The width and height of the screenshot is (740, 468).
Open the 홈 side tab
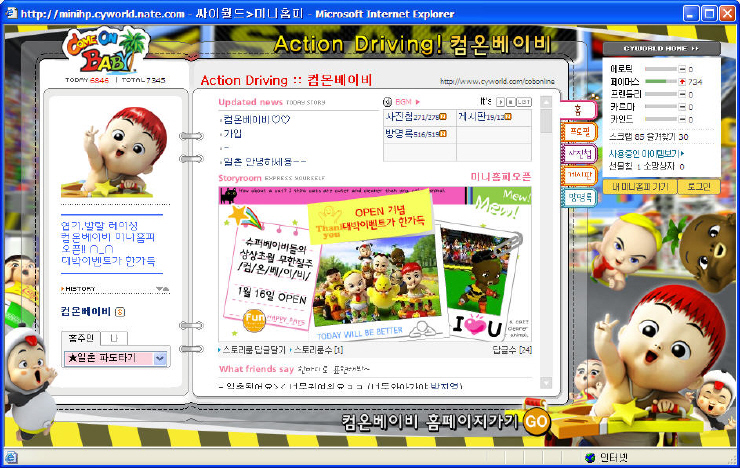(x=578, y=110)
